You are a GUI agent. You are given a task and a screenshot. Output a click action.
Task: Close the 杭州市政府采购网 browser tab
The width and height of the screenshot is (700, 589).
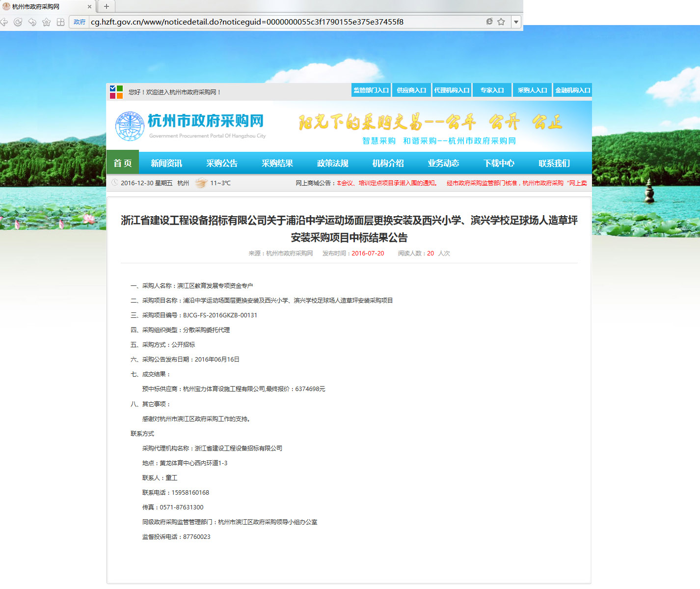point(89,7)
